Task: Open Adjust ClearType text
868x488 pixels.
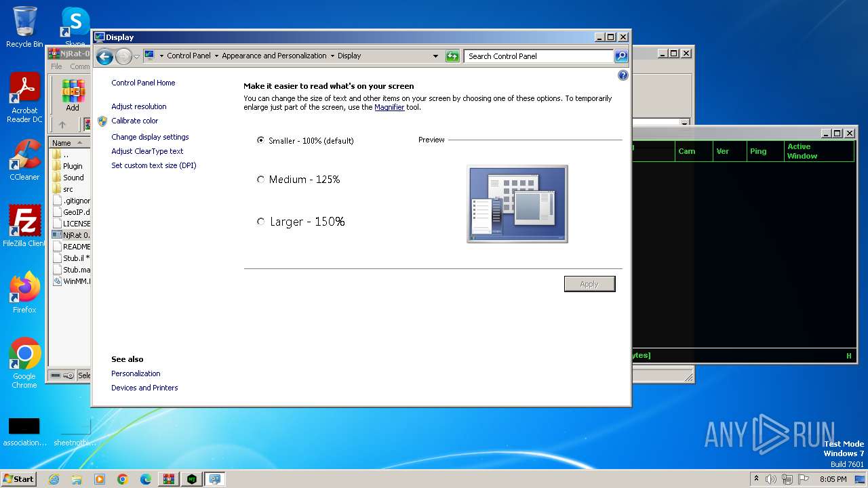Action: coord(147,151)
